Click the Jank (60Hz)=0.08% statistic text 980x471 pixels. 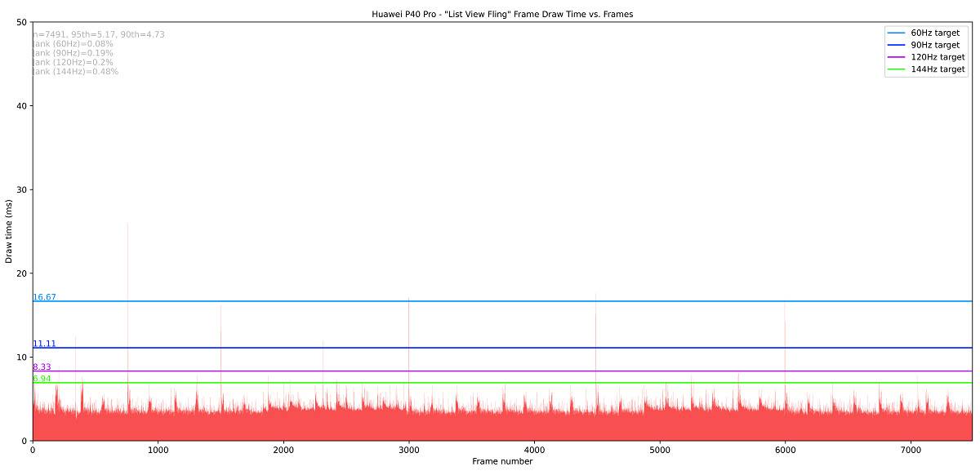coord(73,44)
